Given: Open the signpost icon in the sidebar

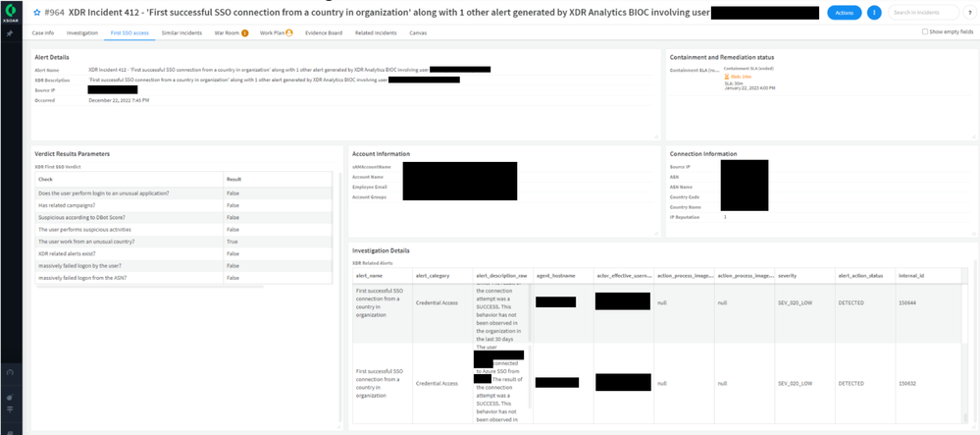Looking at the screenshot, I should pos(10,408).
